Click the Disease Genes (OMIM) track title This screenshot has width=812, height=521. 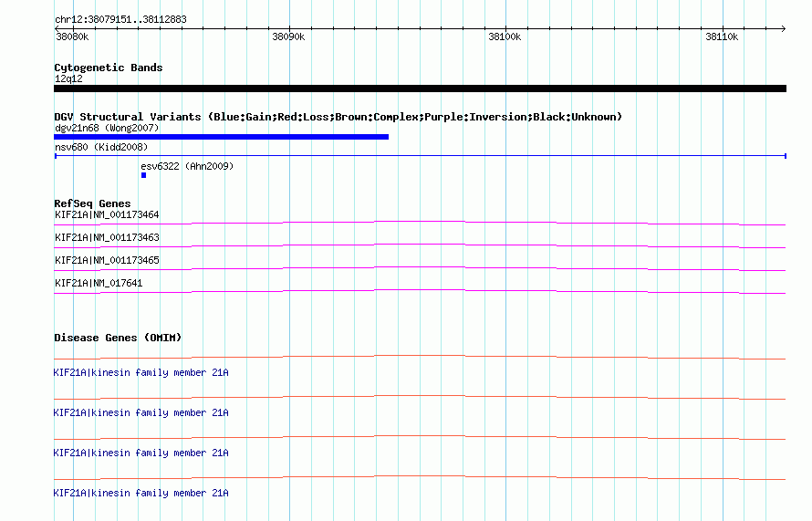pyautogui.click(x=118, y=338)
